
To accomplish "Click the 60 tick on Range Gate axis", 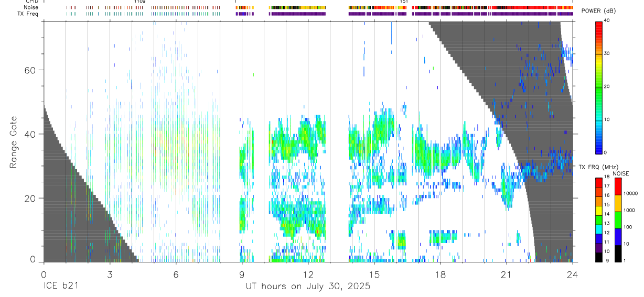I will click(30, 70).
